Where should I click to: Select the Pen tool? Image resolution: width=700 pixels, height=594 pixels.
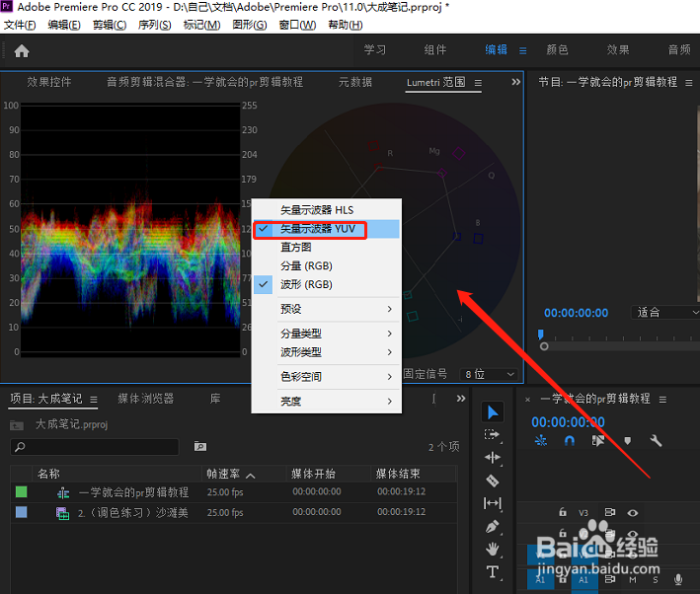click(x=492, y=527)
